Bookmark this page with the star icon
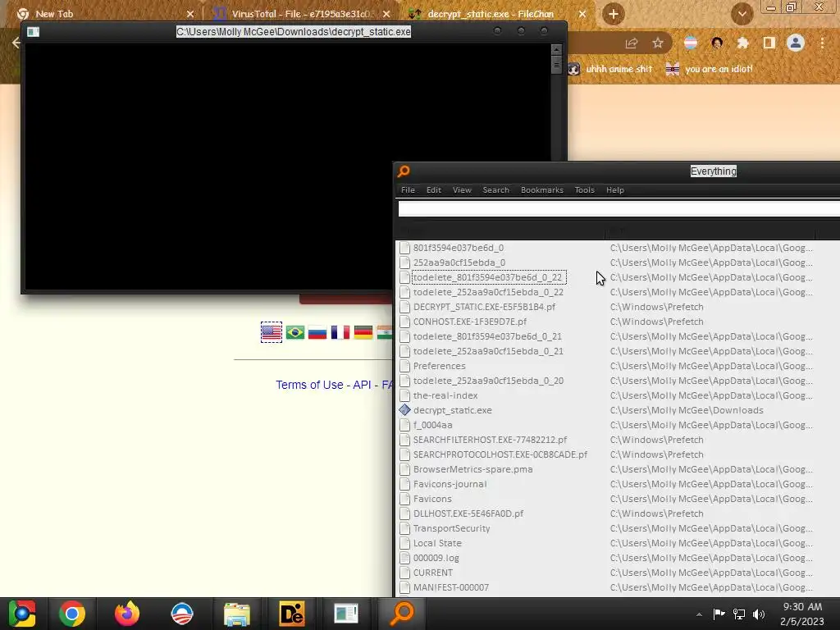Viewport: 840px width, 630px height. [658, 43]
